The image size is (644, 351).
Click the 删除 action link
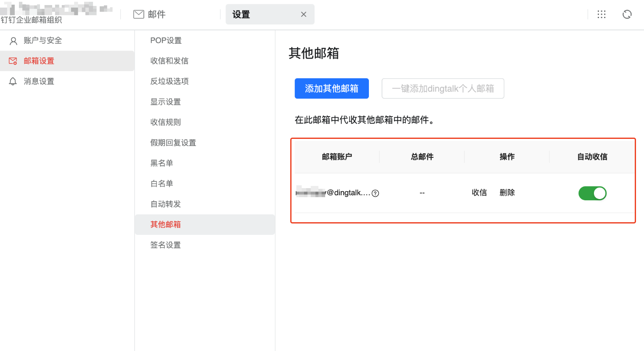(x=507, y=193)
